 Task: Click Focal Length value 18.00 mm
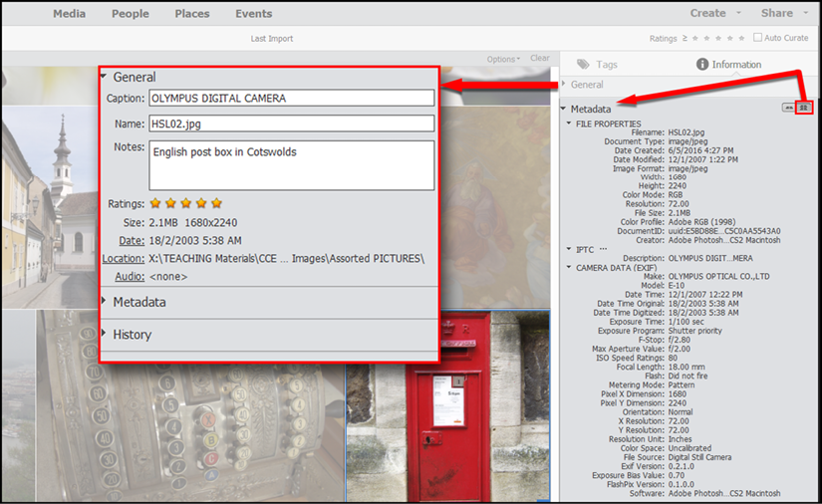tap(686, 367)
